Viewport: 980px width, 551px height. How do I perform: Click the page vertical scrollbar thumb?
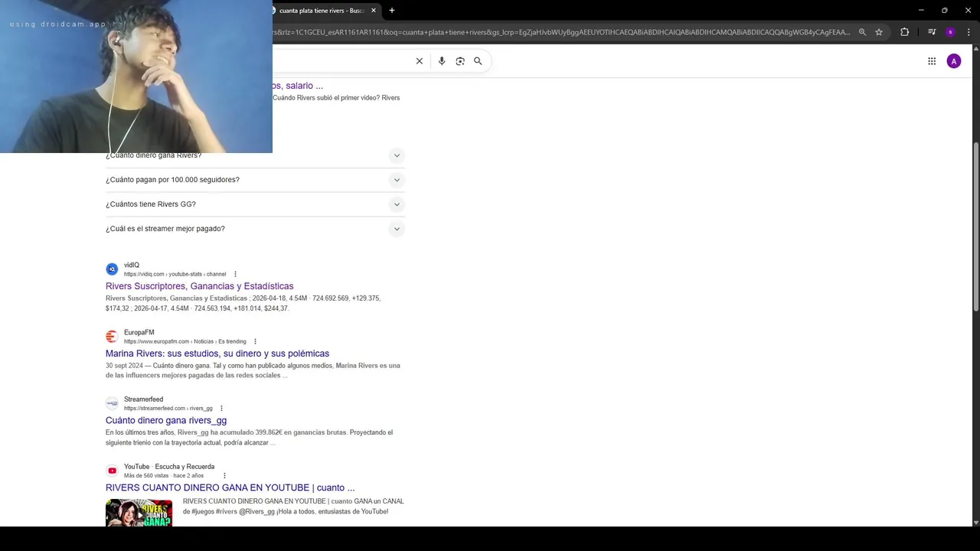975,227
